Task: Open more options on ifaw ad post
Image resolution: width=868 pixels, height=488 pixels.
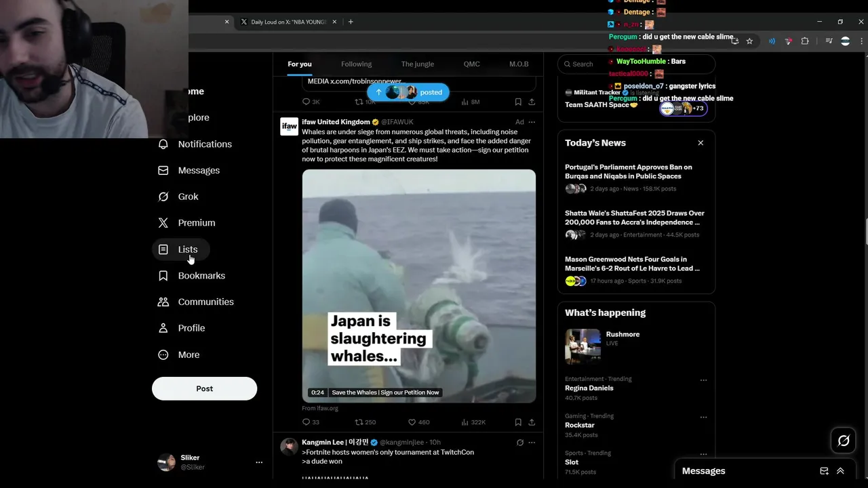Action: coord(532,122)
